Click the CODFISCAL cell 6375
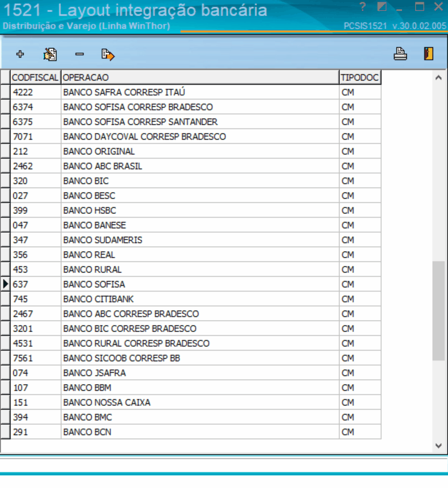 point(36,121)
